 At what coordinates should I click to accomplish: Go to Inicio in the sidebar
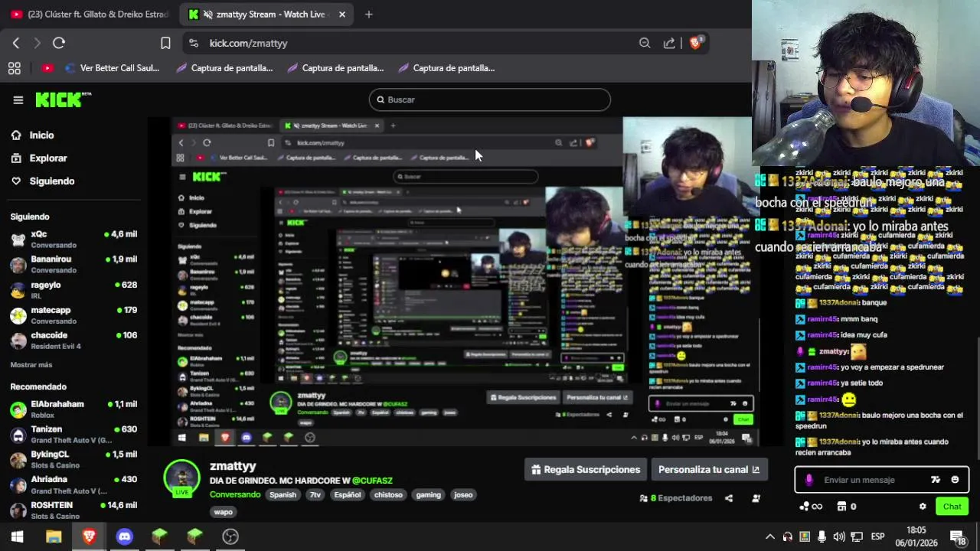(41, 135)
